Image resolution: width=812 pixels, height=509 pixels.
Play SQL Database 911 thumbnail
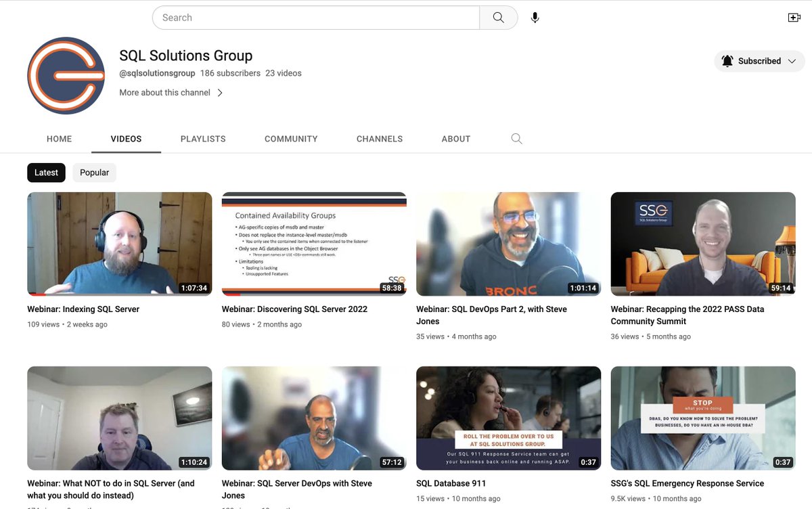click(509, 418)
